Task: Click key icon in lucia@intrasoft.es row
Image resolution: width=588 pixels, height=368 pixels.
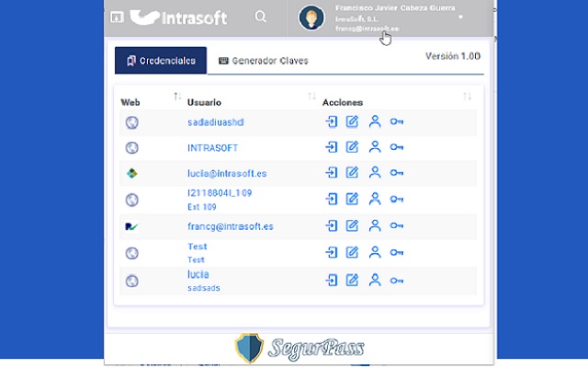Action: coord(397,173)
